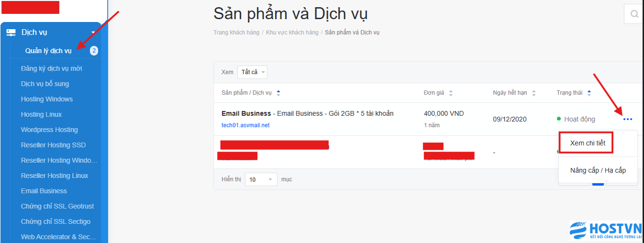The width and height of the screenshot is (644, 243).
Task: Select 'Xem chi tiết' from the menu
Action: [588, 143]
